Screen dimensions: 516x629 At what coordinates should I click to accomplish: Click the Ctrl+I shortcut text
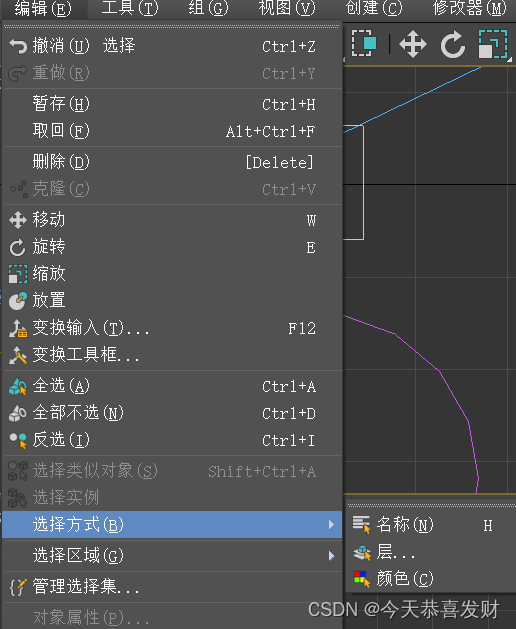(x=288, y=440)
